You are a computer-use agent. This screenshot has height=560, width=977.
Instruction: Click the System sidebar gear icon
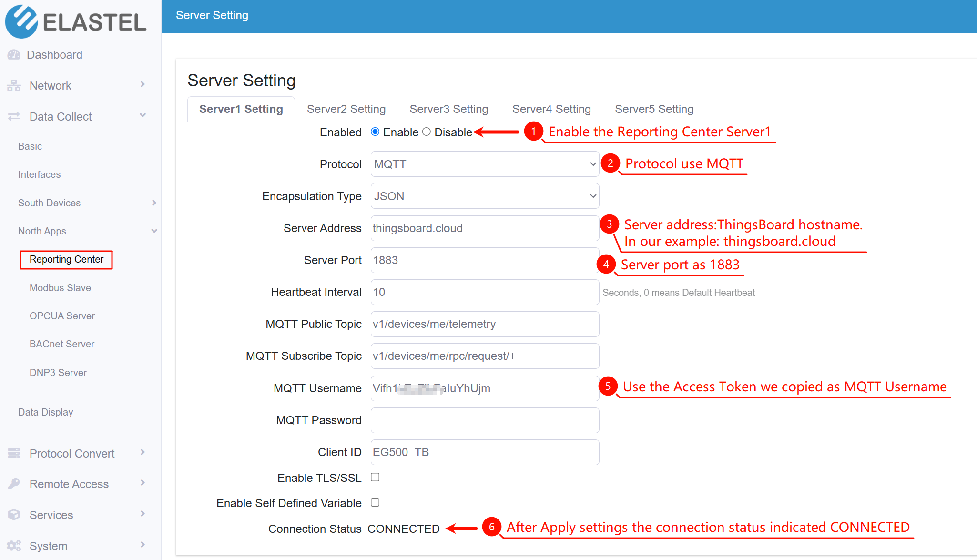(13, 545)
